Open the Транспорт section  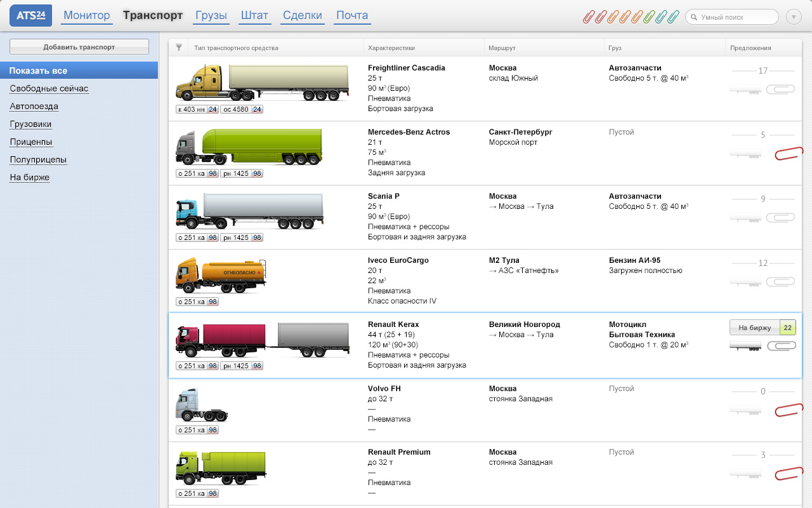pos(153,16)
